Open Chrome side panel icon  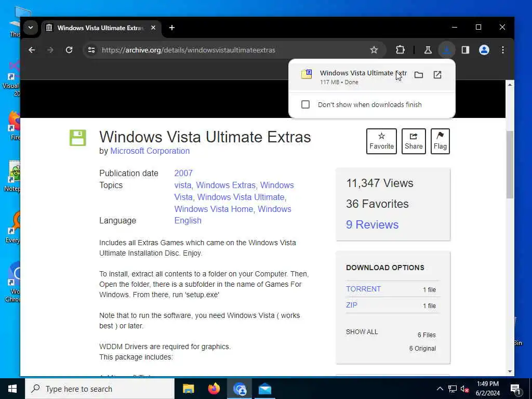point(465,50)
